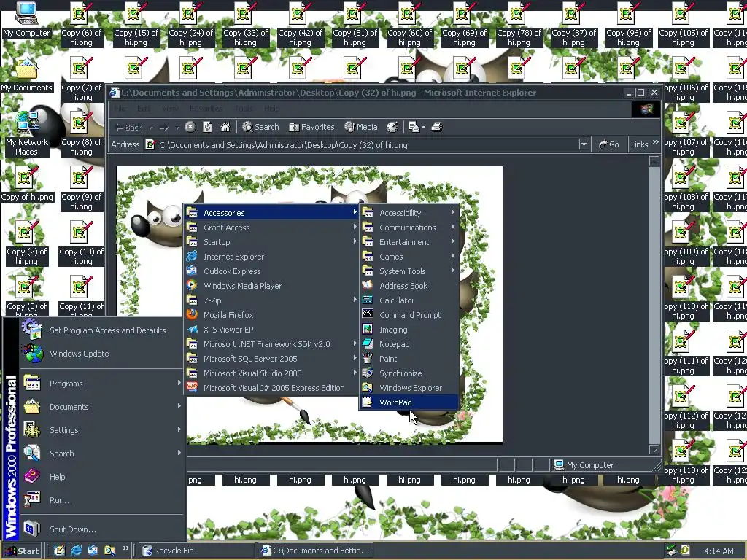Click the Media button in Internet Explorer
This screenshot has height=560, width=747.
pyautogui.click(x=360, y=127)
